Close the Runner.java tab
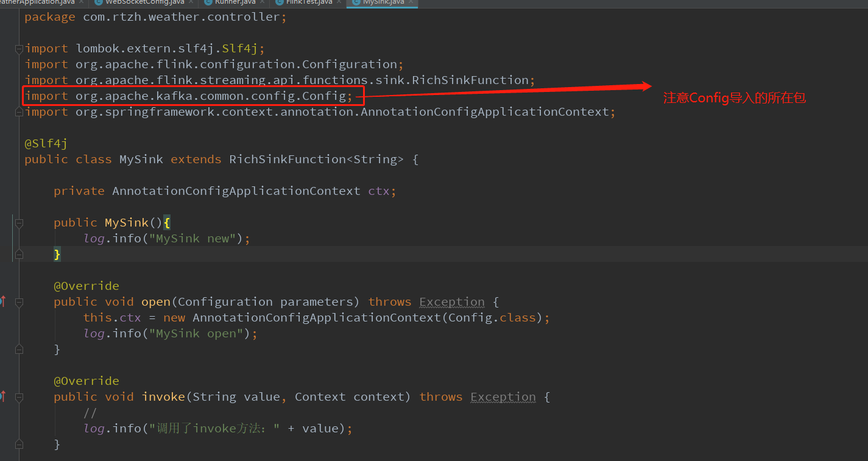868x461 pixels. (x=262, y=2)
